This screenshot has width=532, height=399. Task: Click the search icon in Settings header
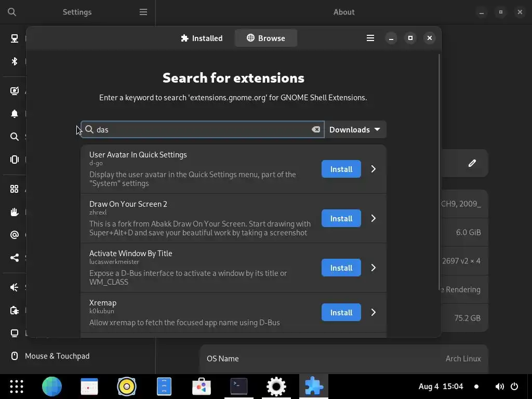pos(12,12)
